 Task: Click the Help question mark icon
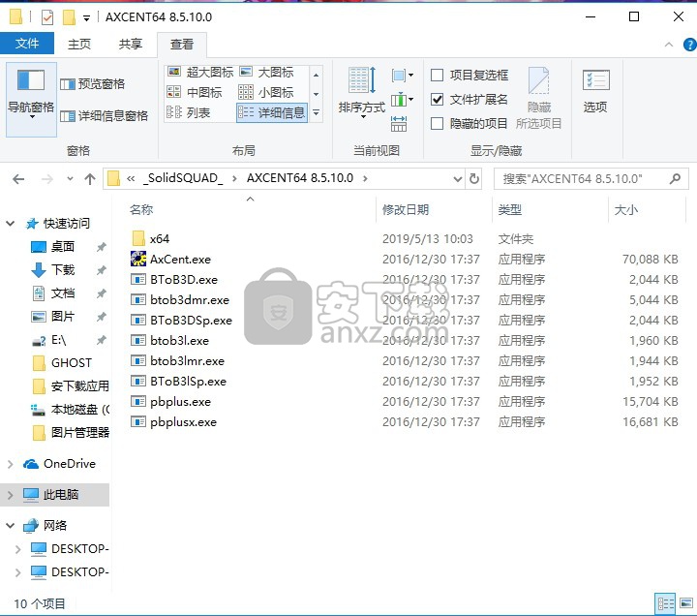coord(690,45)
